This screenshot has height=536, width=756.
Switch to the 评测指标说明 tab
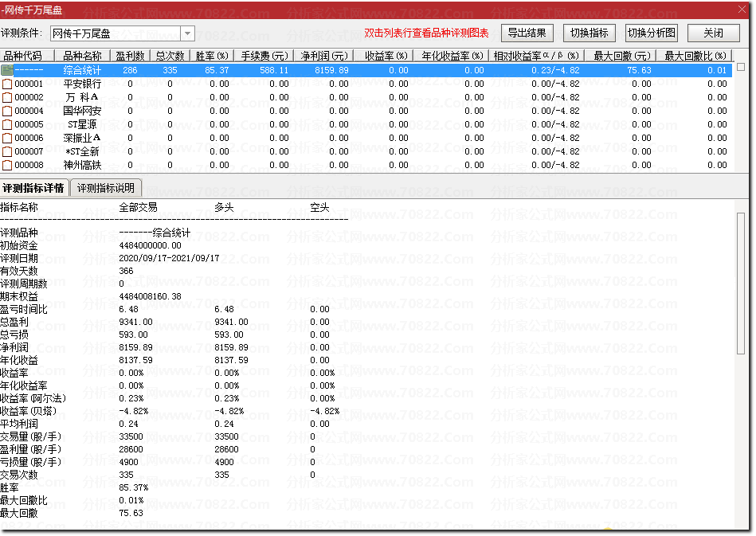pyautogui.click(x=106, y=188)
